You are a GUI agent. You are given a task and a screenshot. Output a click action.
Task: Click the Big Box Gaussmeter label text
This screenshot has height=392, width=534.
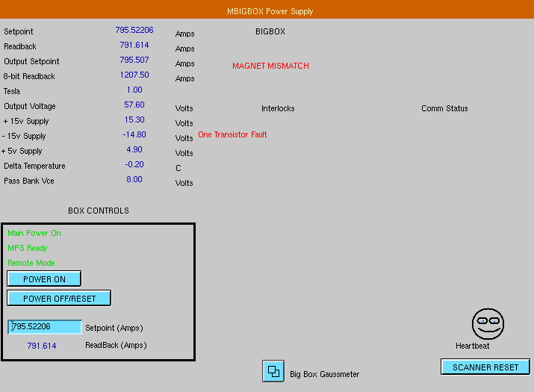[325, 374]
